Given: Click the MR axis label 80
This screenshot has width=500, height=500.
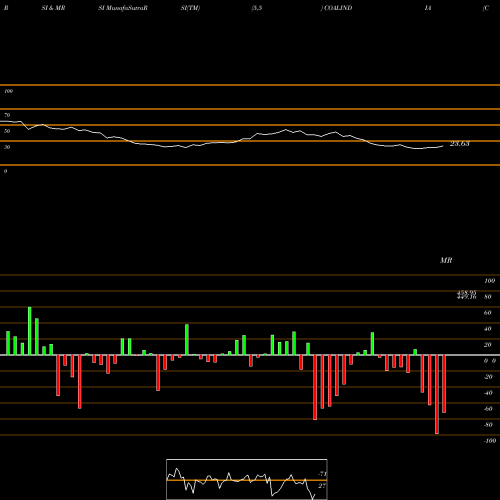Looking at the screenshot, I should [488, 297].
